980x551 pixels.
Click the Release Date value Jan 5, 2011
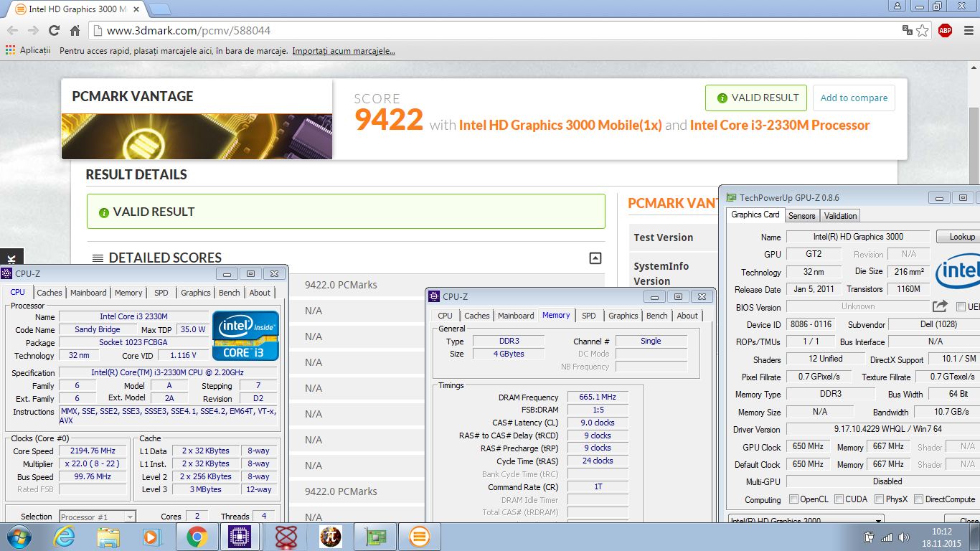pyautogui.click(x=814, y=290)
